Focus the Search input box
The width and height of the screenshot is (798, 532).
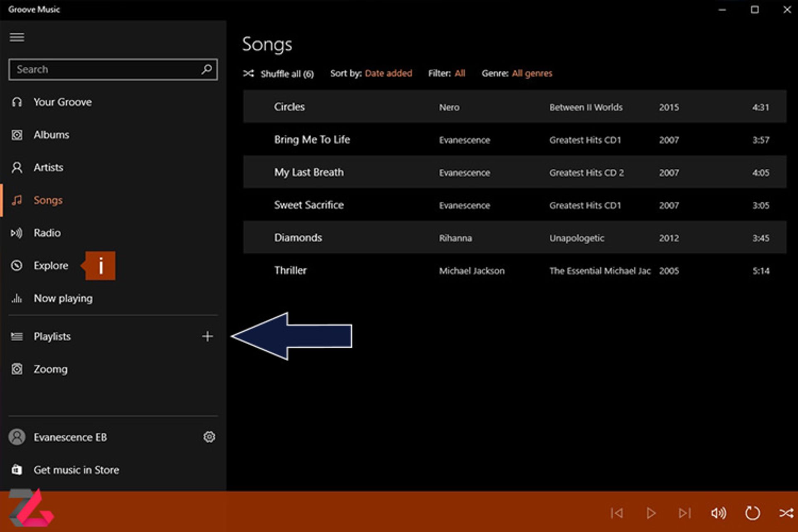[x=113, y=69]
